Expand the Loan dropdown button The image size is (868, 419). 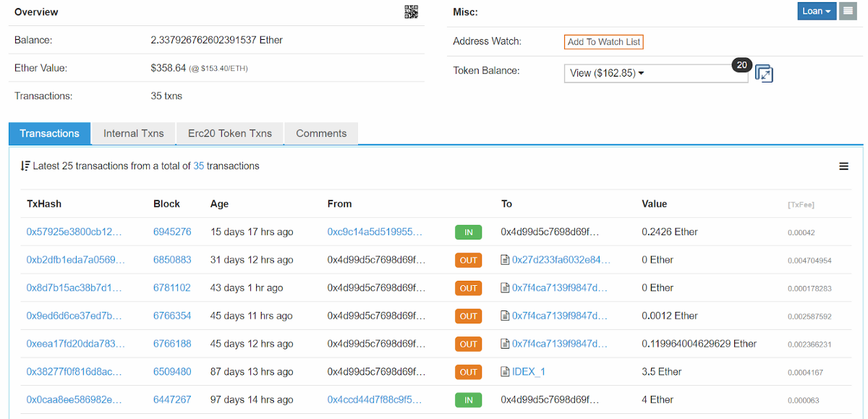(817, 11)
